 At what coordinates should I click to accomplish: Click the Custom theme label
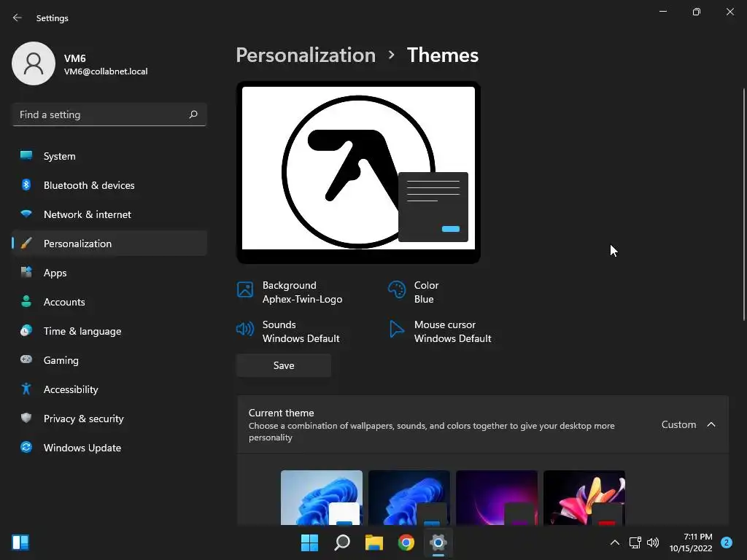[x=678, y=424]
